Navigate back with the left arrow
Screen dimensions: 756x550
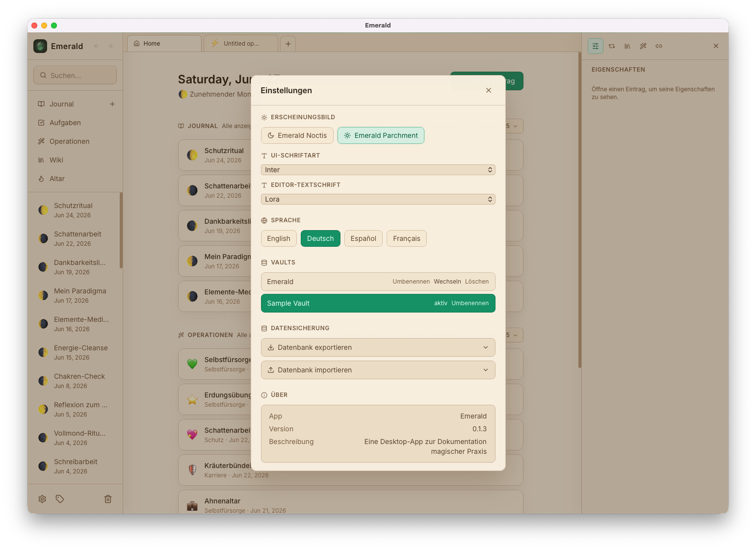click(x=97, y=46)
